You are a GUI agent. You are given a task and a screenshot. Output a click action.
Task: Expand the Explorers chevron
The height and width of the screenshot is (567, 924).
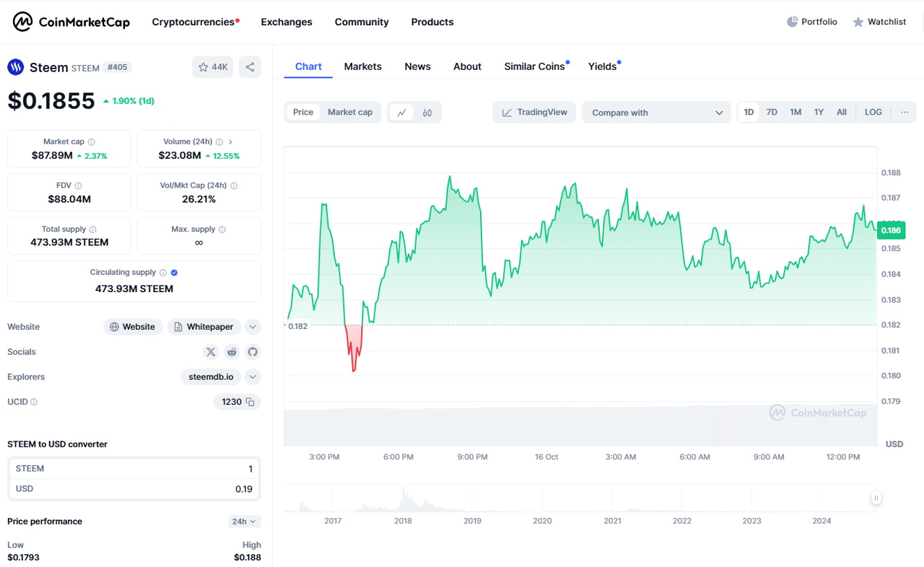(x=253, y=377)
